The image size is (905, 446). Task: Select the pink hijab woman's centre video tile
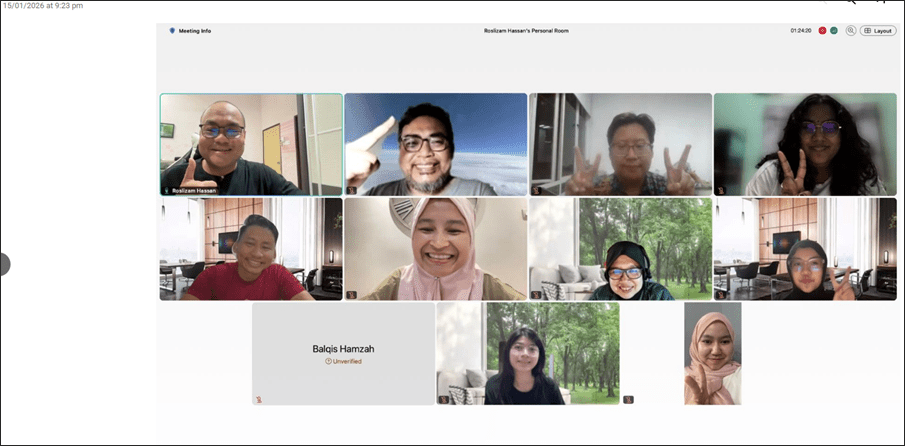click(435, 248)
